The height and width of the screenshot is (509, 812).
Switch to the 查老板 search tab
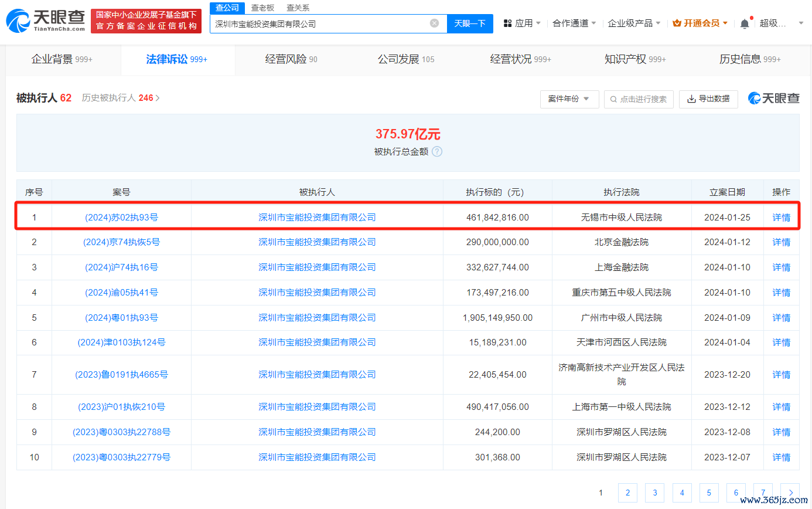click(x=262, y=8)
